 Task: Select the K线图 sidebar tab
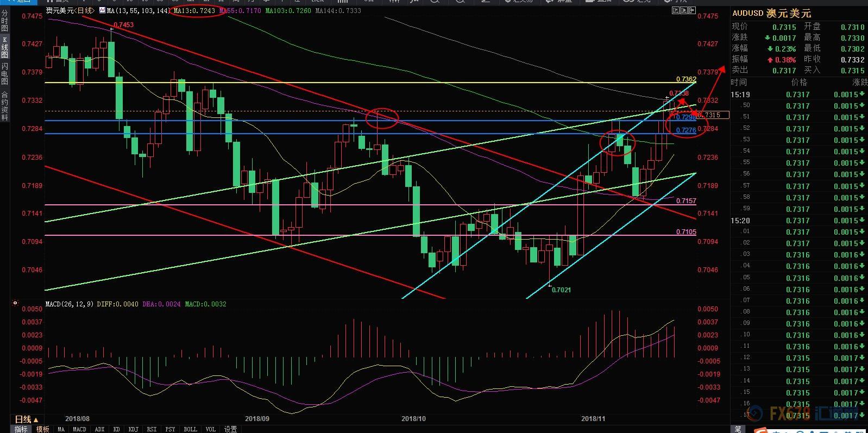coord(4,47)
